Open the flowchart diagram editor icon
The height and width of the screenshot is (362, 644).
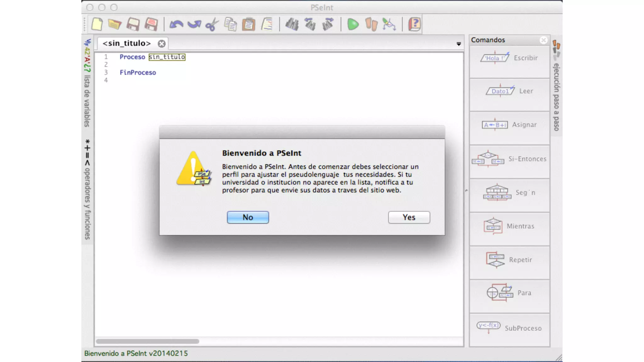coord(389,24)
